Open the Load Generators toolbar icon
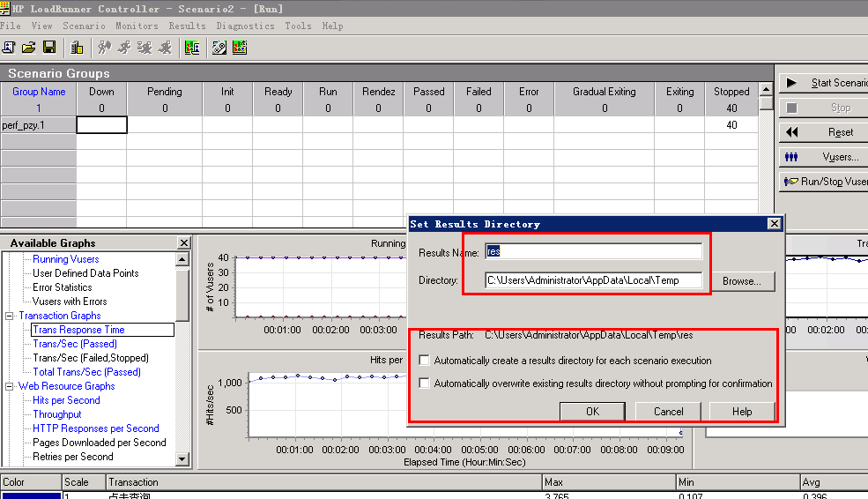 77,48
